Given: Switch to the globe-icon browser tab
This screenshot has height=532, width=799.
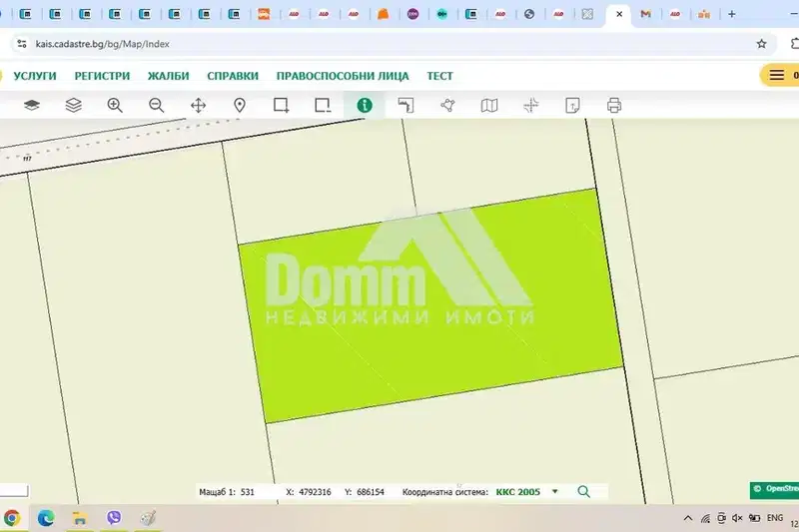Looking at the screenshot, I should click(529, 14).
